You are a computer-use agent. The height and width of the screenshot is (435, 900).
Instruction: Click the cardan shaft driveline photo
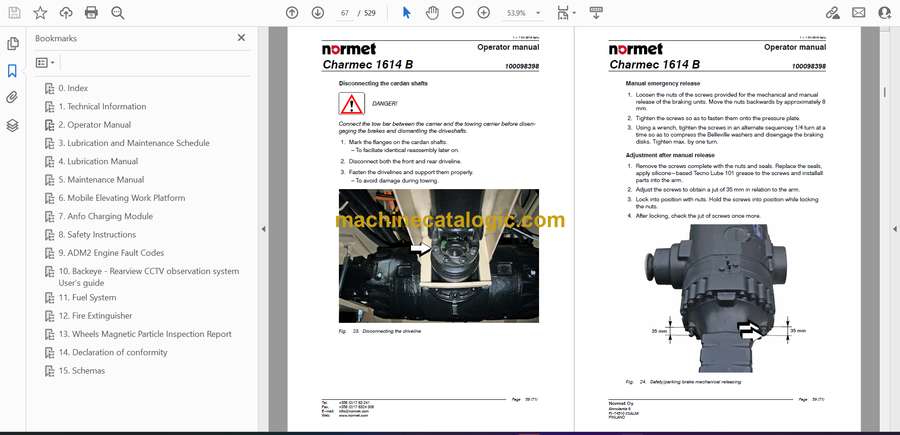(439, 256)
